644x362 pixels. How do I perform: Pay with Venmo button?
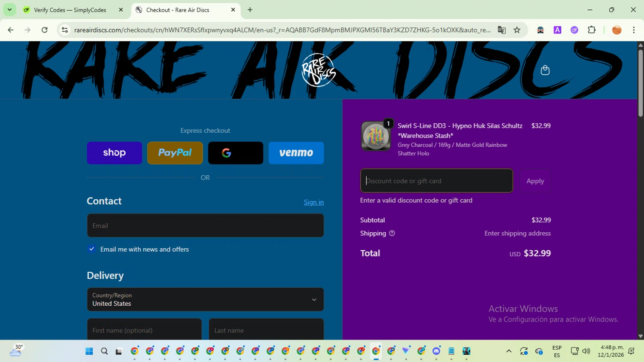296,153
